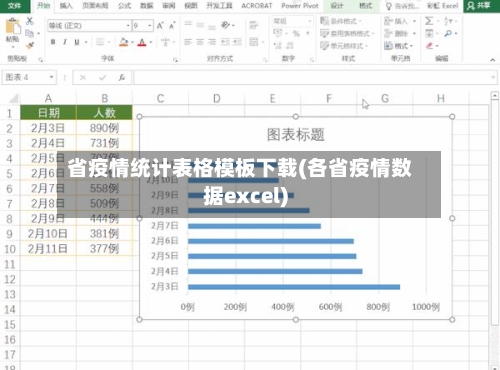Viewport: 500px width, 370px height.
Task: Click the center horizontally icon
Action: coord(200,42)
